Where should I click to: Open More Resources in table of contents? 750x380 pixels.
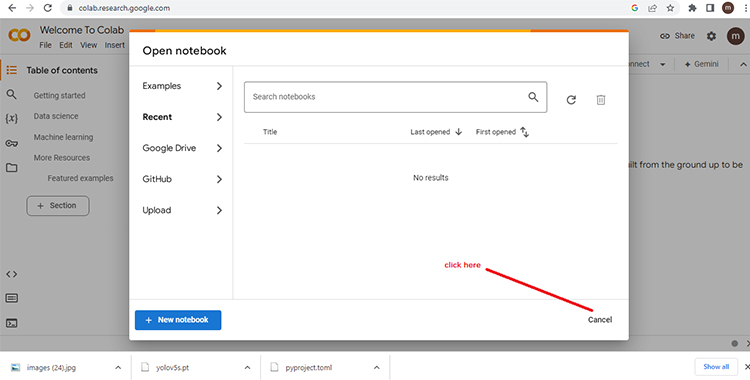click(x=62, y=158)
